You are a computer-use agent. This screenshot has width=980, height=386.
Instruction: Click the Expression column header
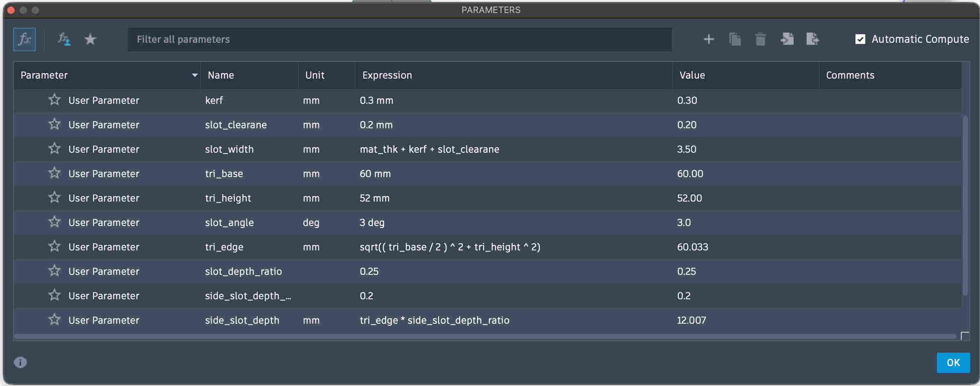pyautogui.click(x=387, y=75)
